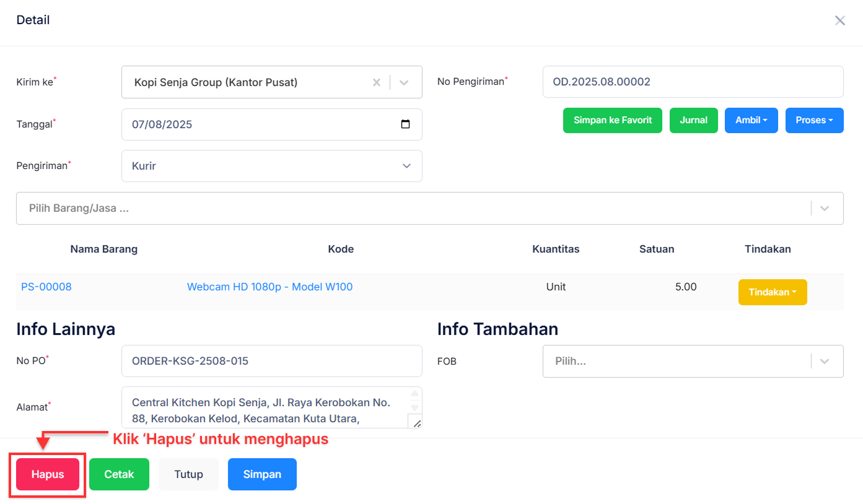Grab the Alamat textarea resize handle

(416, 423)
